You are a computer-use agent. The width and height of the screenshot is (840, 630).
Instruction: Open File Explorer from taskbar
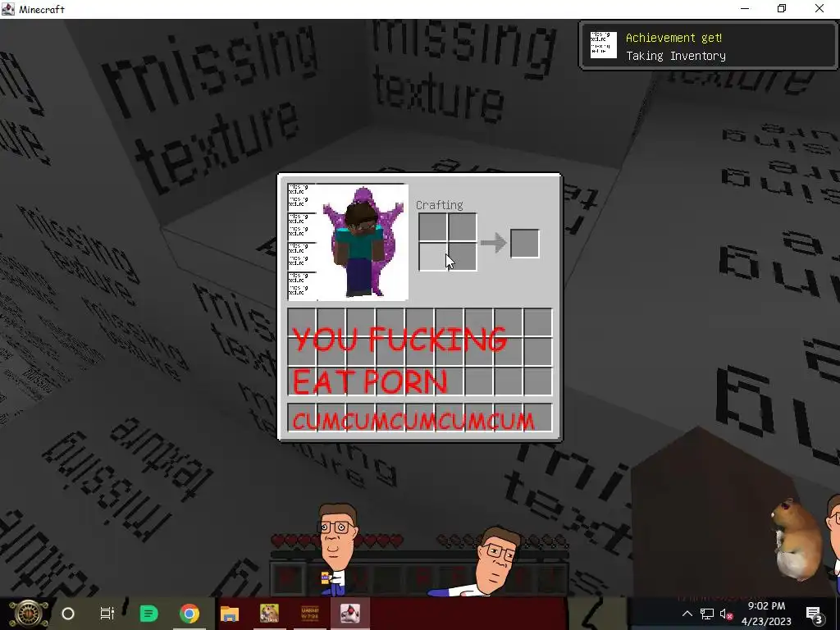[x=230, y=614]
